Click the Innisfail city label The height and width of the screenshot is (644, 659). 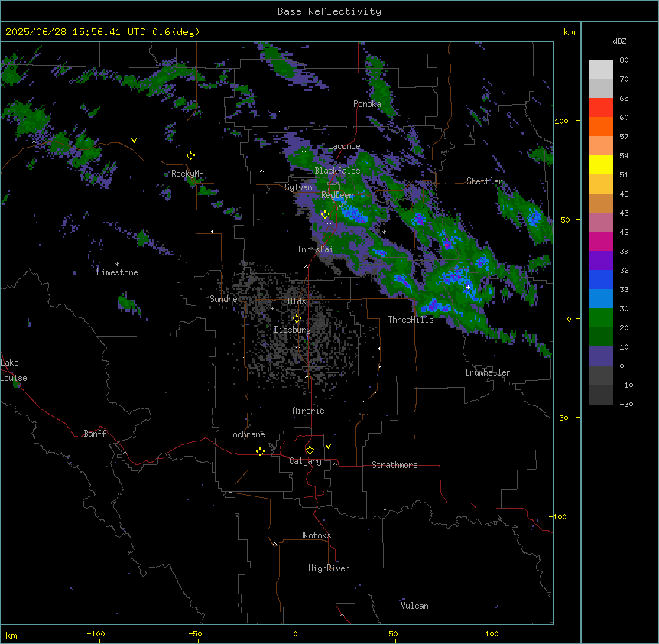pos(317,249)
